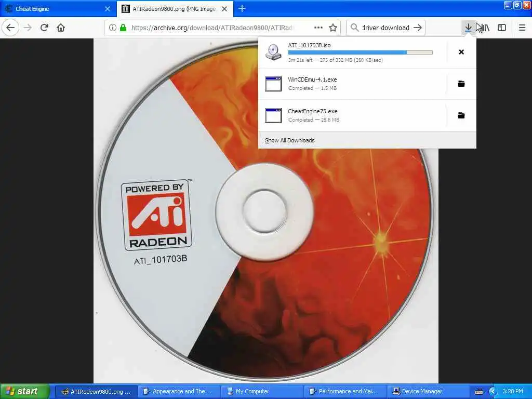Viewport: 532px width, 399px height.
Task: Show sidebars toolbar button
Action: (x=502, y=28)
